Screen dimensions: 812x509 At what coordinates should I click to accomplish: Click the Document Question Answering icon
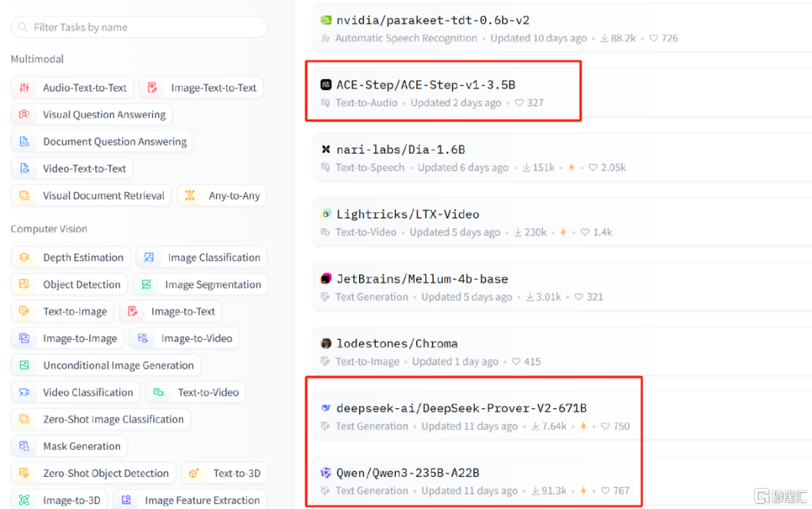[25, 141]
